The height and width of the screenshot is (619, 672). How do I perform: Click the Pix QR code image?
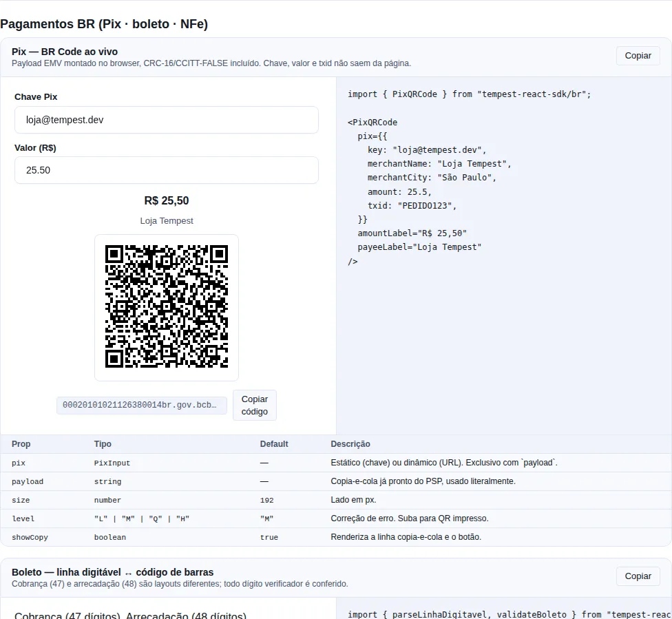(x=167, y=307)
